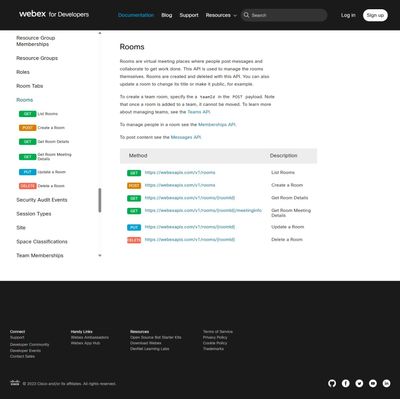Open Developer Community footer link

[30, 345]
